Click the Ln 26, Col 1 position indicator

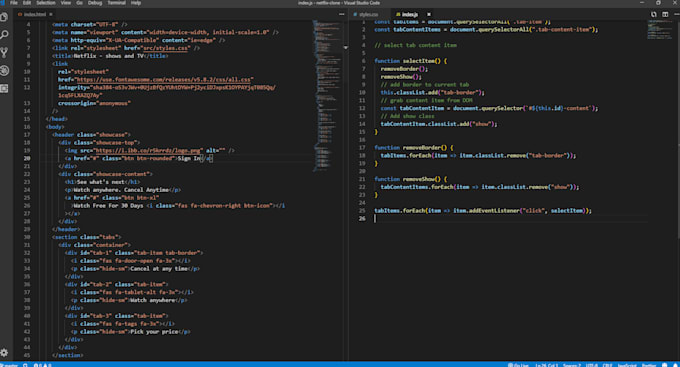[x=546, y=365]
